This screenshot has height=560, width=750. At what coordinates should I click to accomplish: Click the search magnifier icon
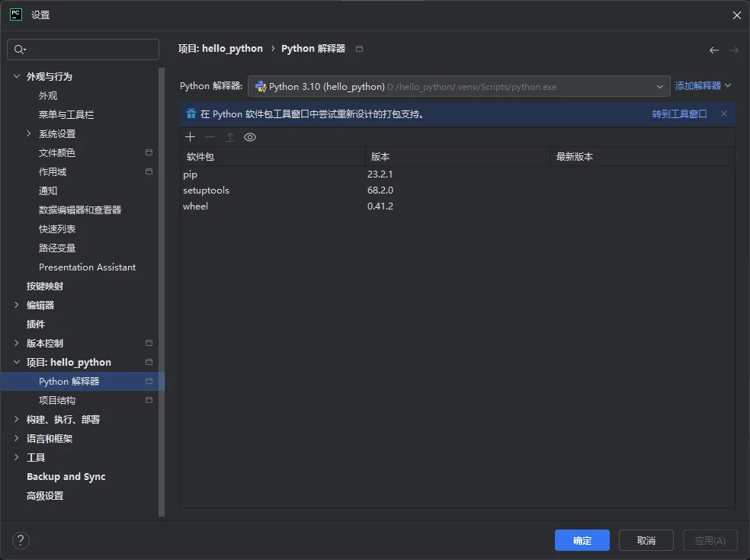click(x=20, y=50)
